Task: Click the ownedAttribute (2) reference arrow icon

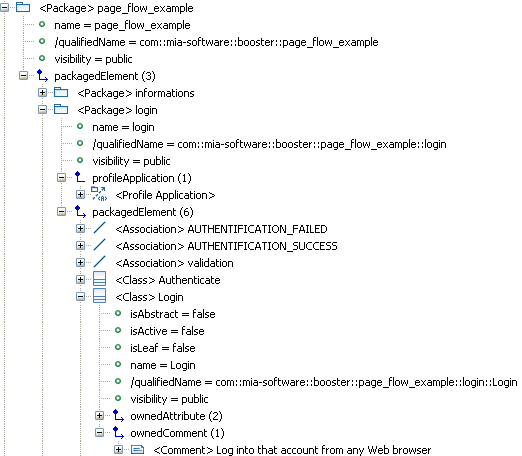Action: click(118, 415)
